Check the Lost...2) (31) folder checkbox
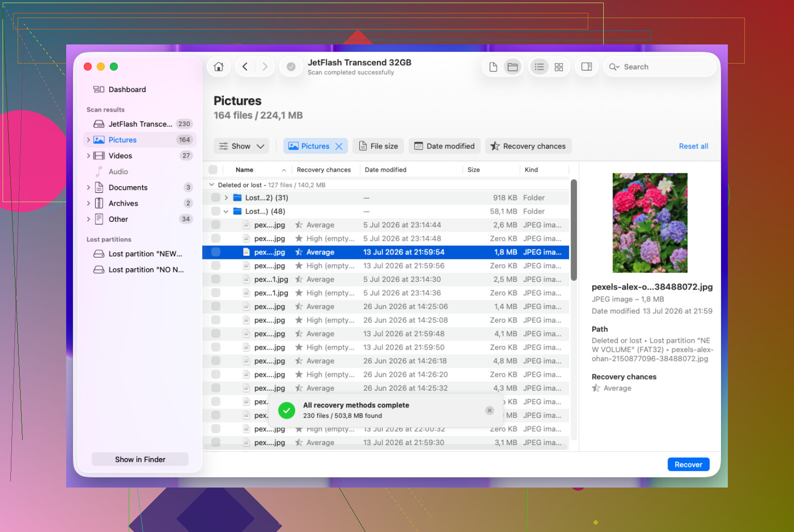The image size is (794, 532). (x=216, y=197)
